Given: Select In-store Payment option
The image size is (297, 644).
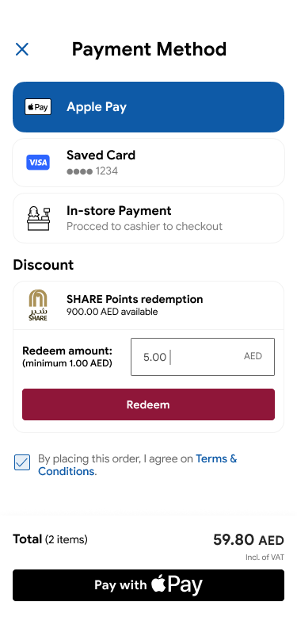Looking at the screenshot, I should [149, 218].
